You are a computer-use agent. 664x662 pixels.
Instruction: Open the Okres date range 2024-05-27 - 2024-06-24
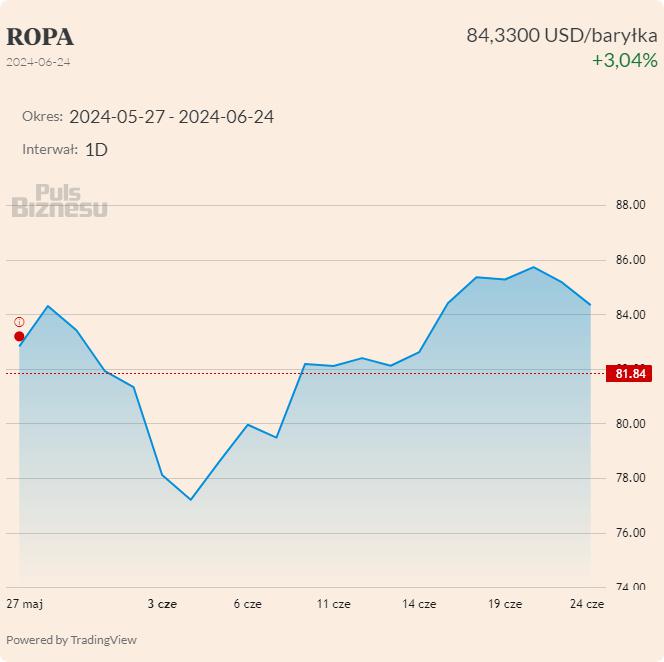click(x=171, y=117)
